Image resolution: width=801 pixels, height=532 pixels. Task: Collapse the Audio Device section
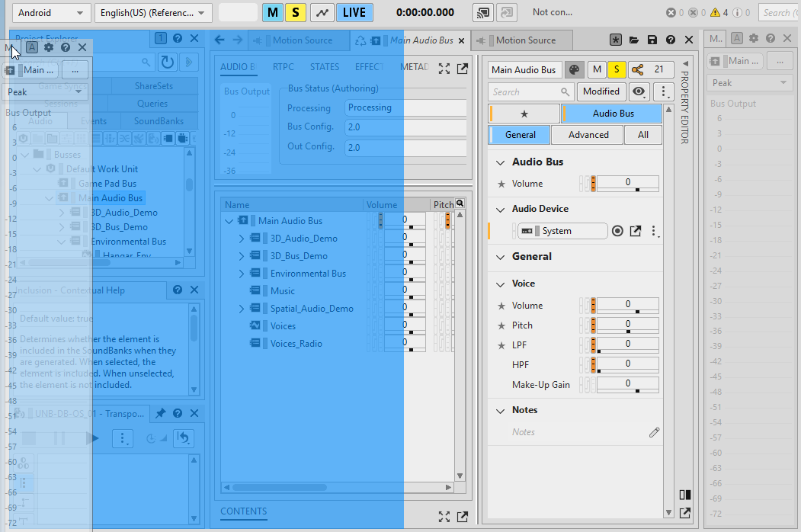click(x=501, y=209)
